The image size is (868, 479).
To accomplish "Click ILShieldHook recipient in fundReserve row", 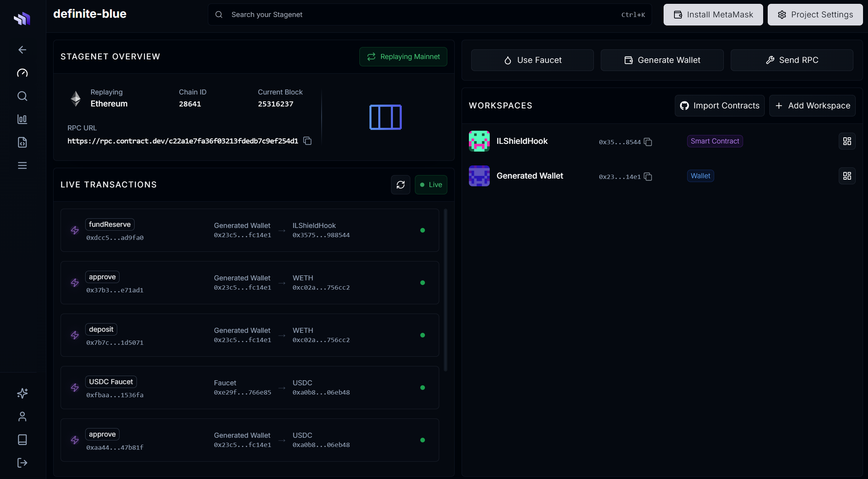I will (x=321, y=230).
